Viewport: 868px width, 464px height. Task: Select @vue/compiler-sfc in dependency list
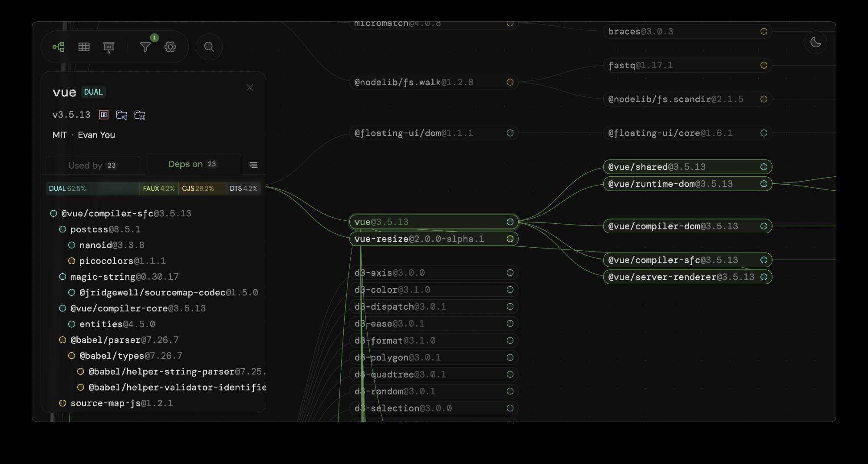(126, 213)
